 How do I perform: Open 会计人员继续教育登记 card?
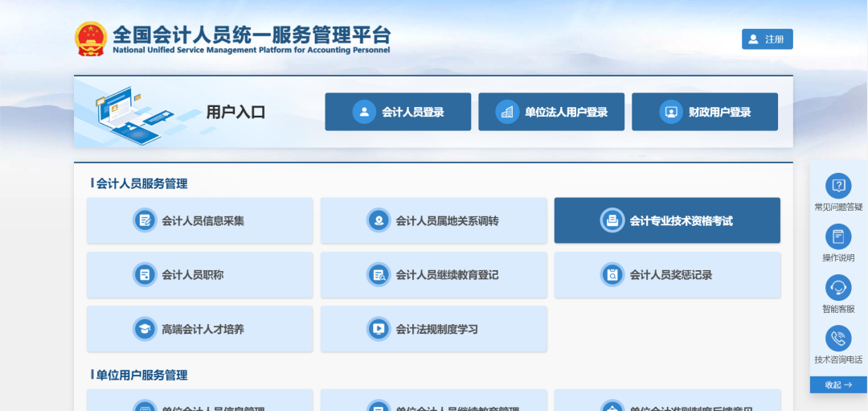click(433, 275)
